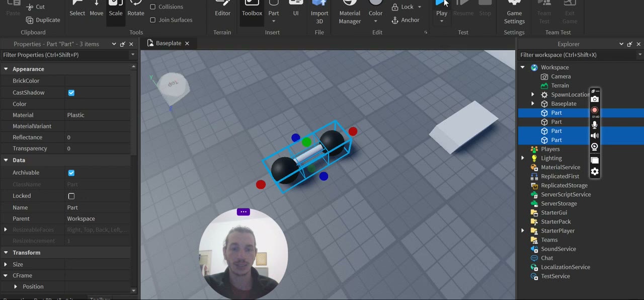
Task: Select ReplicatedStorage in the Explorer
Action: pos(564,185)
